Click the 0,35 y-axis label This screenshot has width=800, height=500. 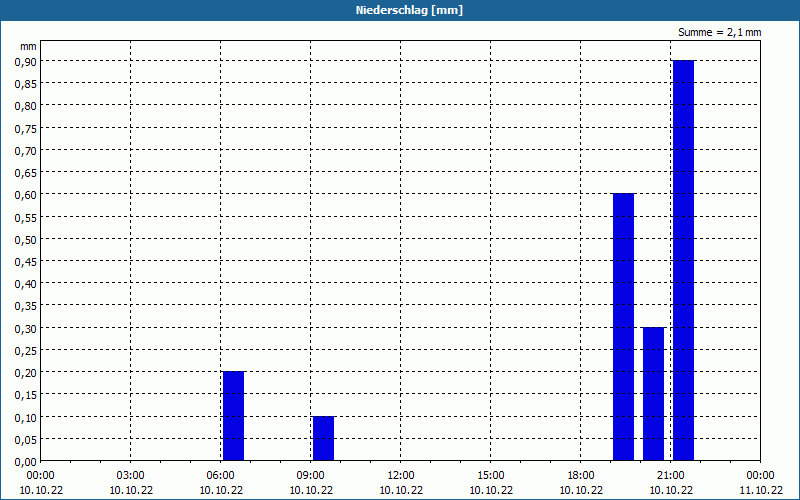(x=25, y=306)
